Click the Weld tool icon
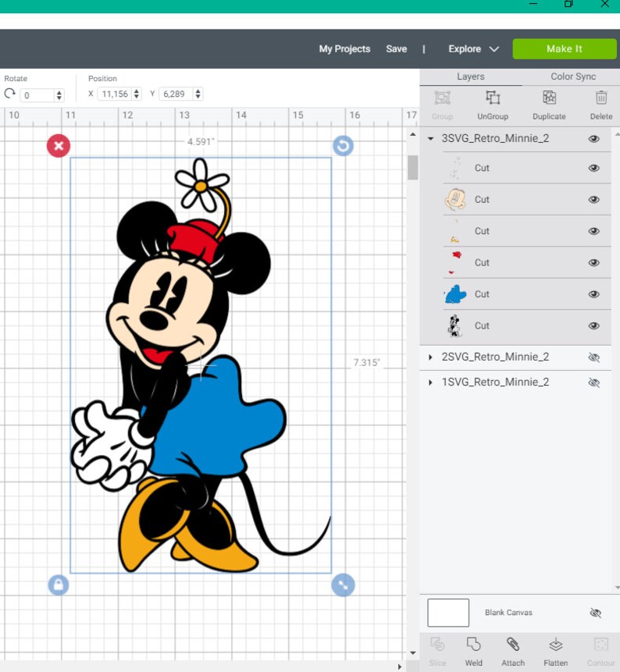 click(x=474, y=644)
